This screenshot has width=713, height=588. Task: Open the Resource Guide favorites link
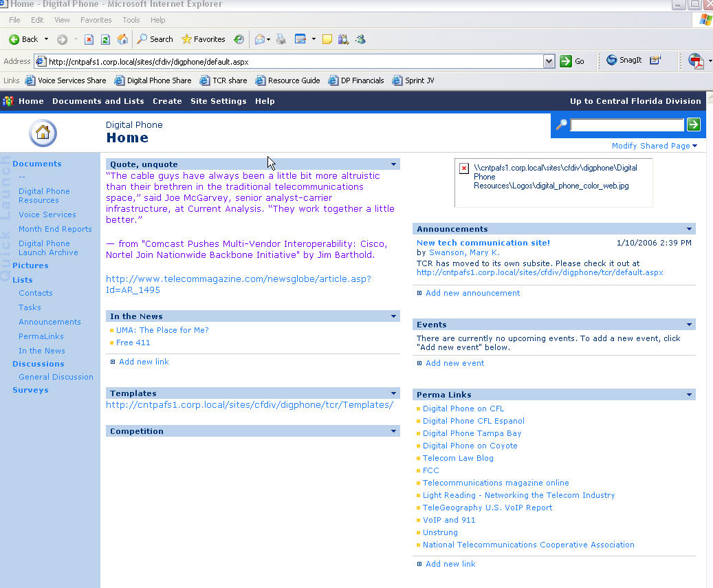(288, 80)
